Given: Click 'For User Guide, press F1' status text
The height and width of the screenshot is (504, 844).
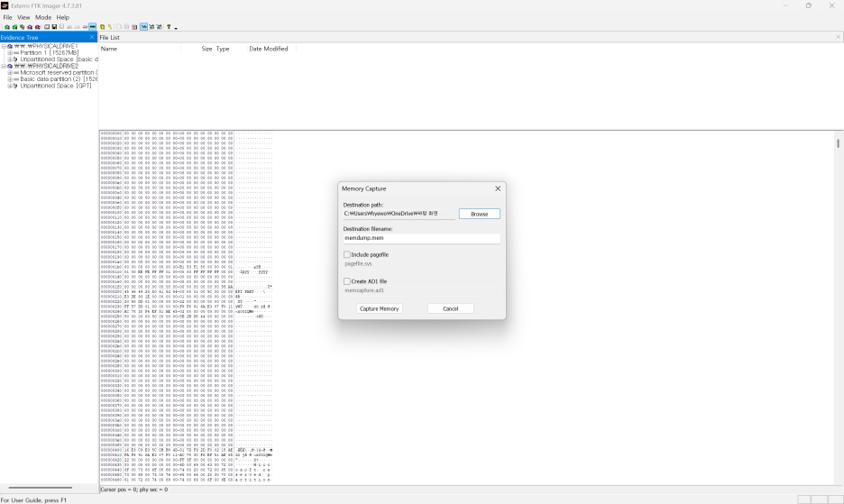Looking at the screenshot, I should (x=33, y=500).
